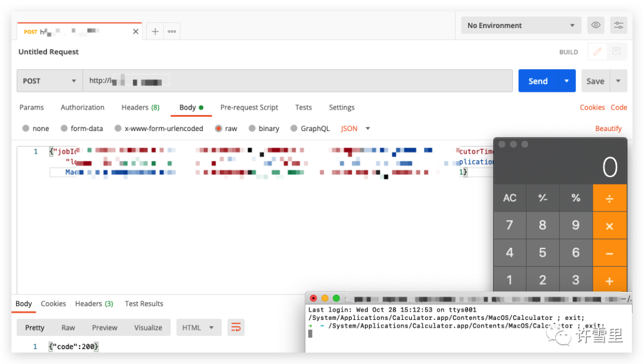The width and height of the screenshot is (644, 364).
Task: Select the GraphQL body type radio
Action: point(293,129)
